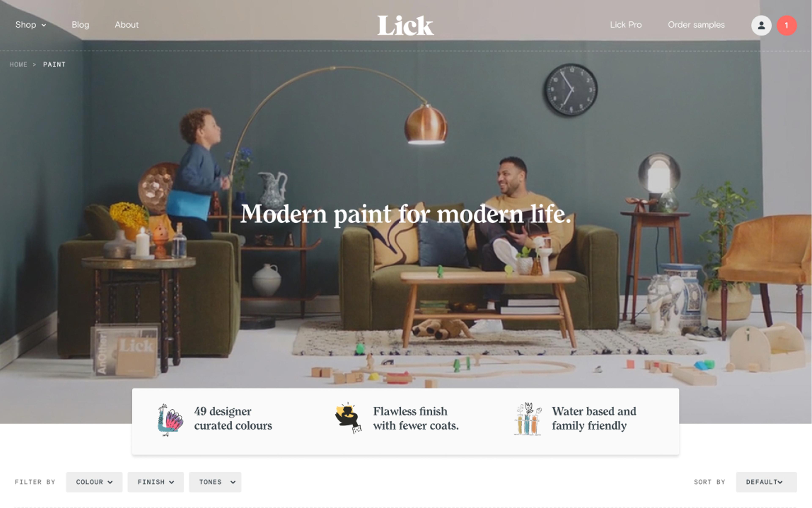Click the flawless finish paint blob icon
This screenshot has height=508, width=812.
[348, 418]
